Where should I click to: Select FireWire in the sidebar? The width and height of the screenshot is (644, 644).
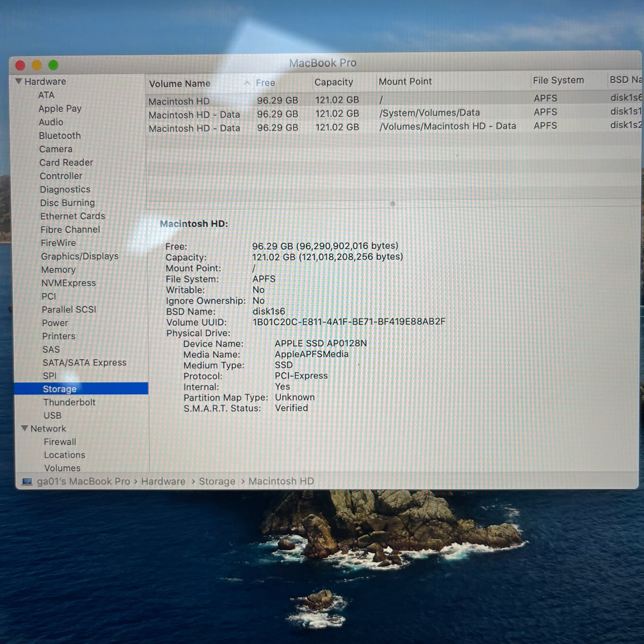click(58, 243)
